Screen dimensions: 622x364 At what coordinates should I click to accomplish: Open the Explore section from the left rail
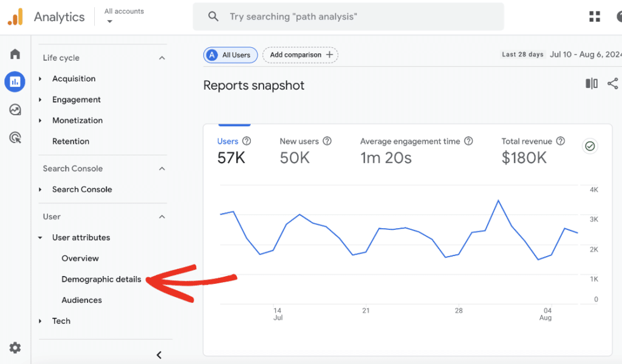15,109
